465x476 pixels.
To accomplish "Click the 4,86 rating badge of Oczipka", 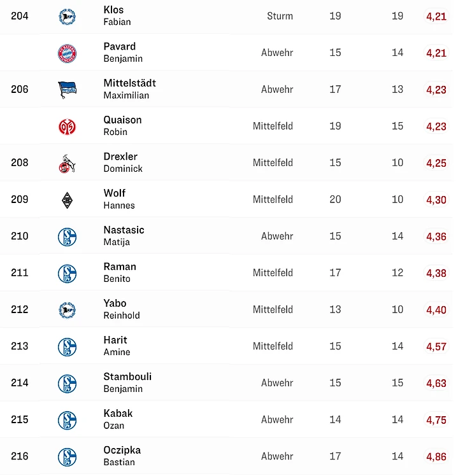I will pos(436,456).
